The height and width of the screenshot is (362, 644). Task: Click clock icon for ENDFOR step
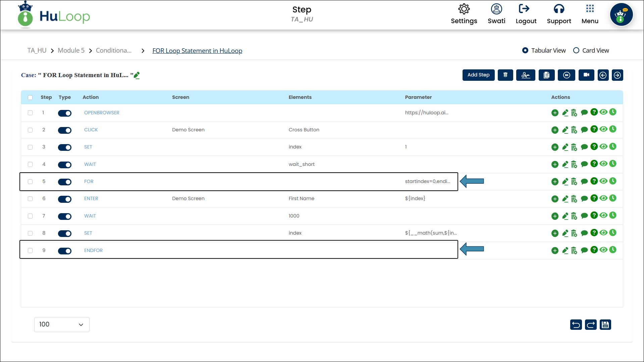point(613,250)
